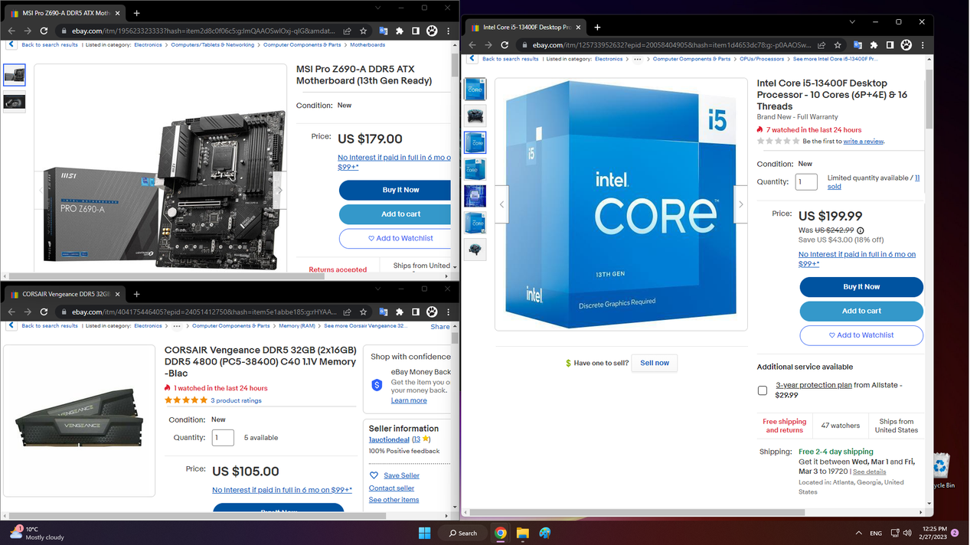Check the 3-year protection plan checkbox
Screen dimensions: 980x545
pyautogui.click(x=763, y=390)
